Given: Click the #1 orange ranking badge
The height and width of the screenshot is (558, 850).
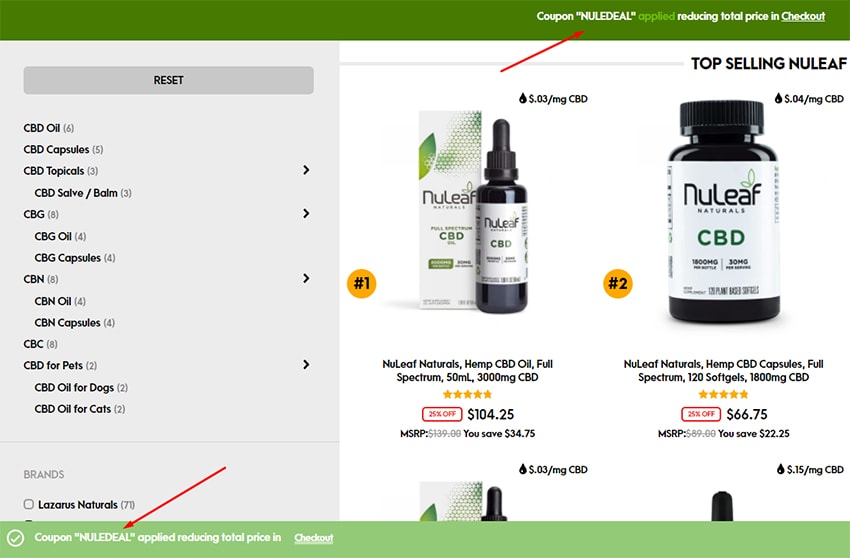Looking at the screenshot, I should tap(362, 283).
